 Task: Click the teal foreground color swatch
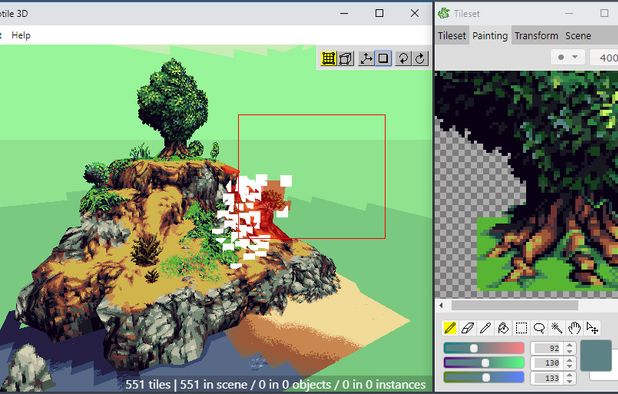(x=596, y=356)
